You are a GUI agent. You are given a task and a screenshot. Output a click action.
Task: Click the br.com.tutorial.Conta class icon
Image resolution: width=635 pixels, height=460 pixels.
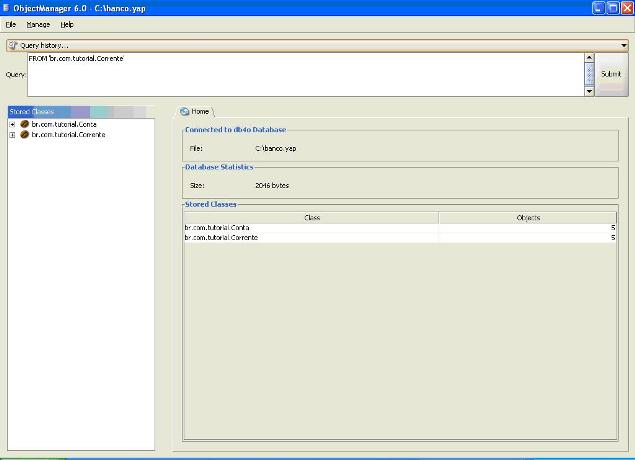(x=24, y=124)
